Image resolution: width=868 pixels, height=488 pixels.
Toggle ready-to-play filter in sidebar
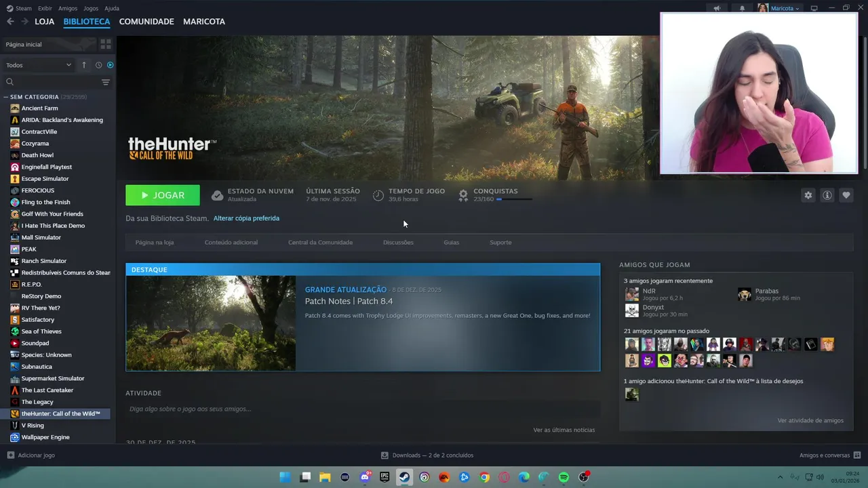pos(110,65)
